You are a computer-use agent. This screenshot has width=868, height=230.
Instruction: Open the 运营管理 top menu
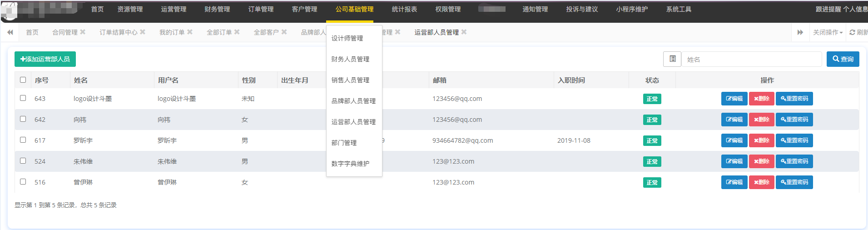coord(174,9)
